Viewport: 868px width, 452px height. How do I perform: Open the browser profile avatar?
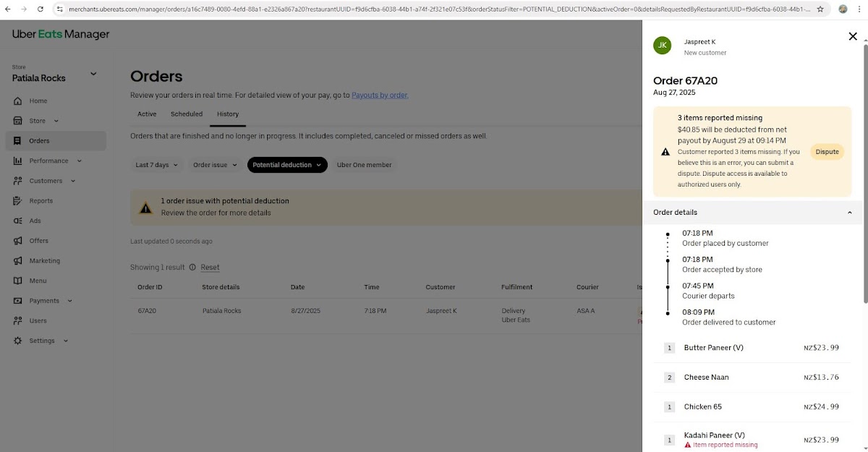pyautogui.click(x=843, y=9)
